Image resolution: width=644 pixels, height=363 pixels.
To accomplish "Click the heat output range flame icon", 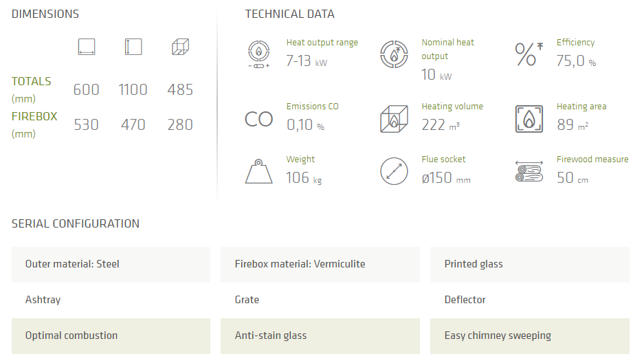I will click(258, 54).
